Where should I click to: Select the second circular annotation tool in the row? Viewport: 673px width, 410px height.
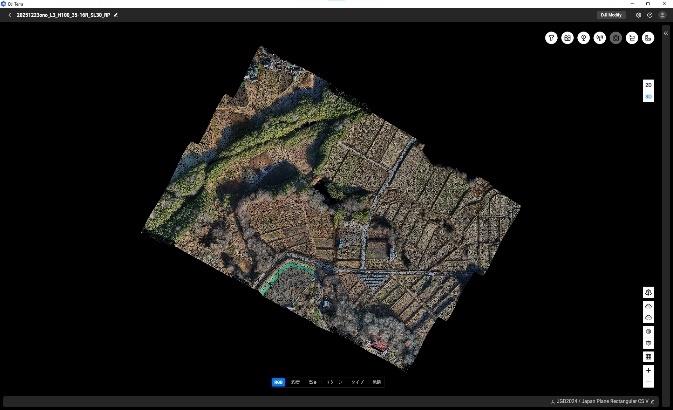click(x=567, y=38)
